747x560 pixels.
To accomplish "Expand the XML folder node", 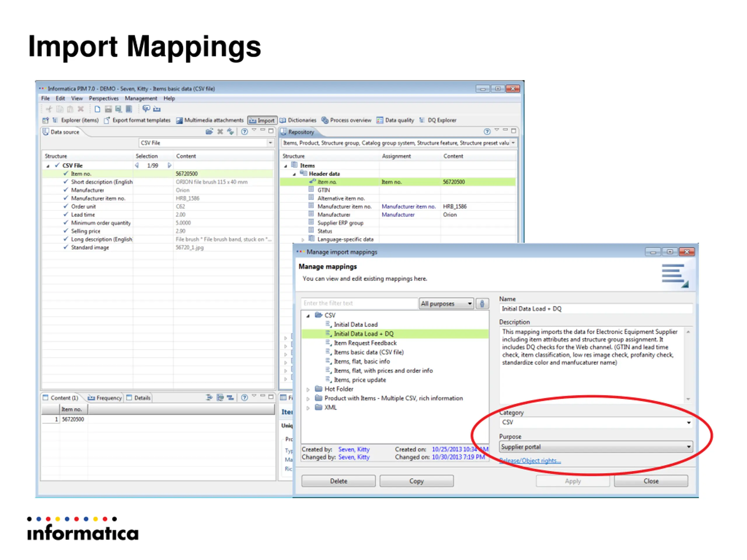I will point(308,408).
